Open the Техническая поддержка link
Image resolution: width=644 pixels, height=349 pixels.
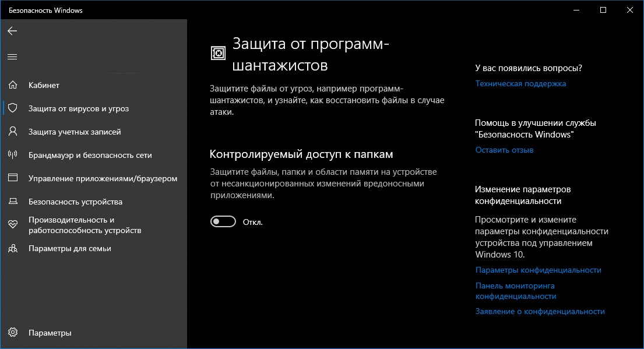coord(520,83)
